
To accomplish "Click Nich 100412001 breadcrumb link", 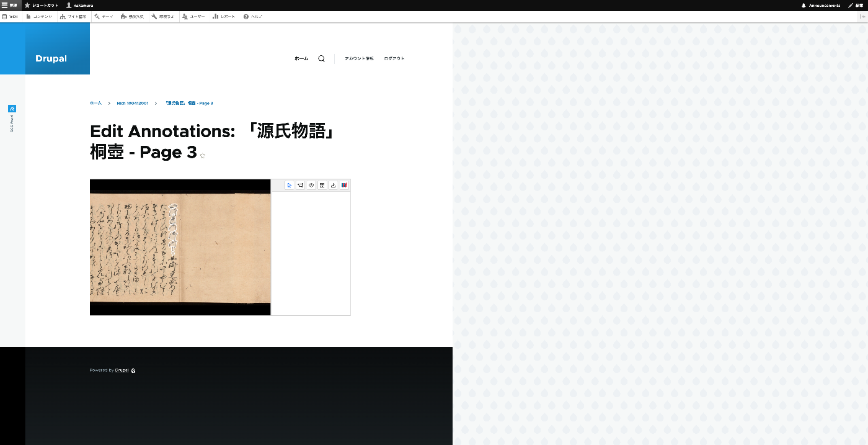I will click(133, 103).
